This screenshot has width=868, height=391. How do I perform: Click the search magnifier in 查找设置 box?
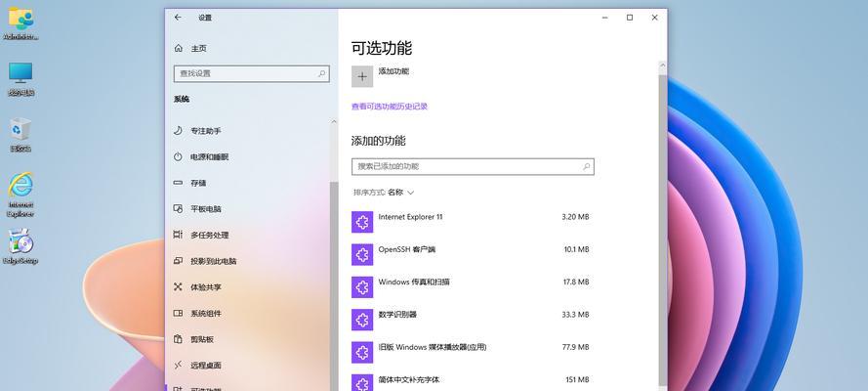pyautogui.click(x=321, y=73)
